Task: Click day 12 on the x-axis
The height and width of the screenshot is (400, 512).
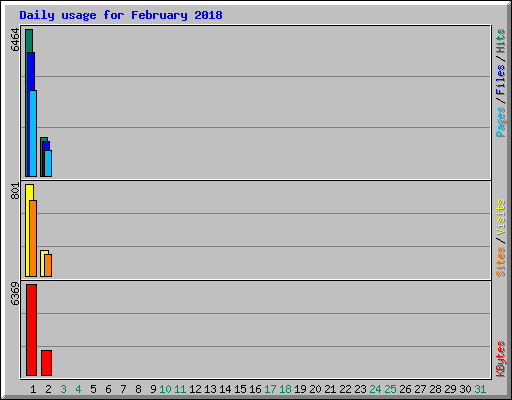Action: [x=195, y=389]
